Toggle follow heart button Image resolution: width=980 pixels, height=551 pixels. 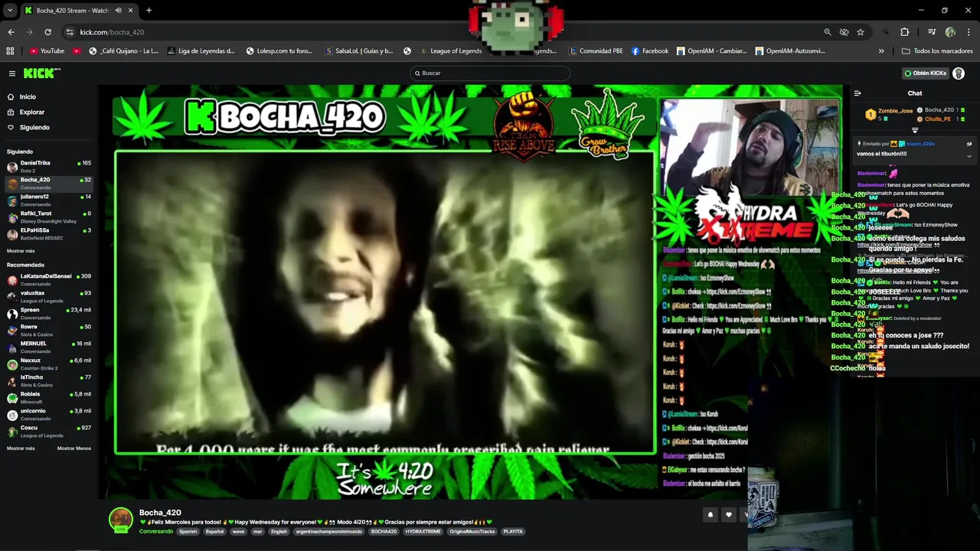point(729,515)
